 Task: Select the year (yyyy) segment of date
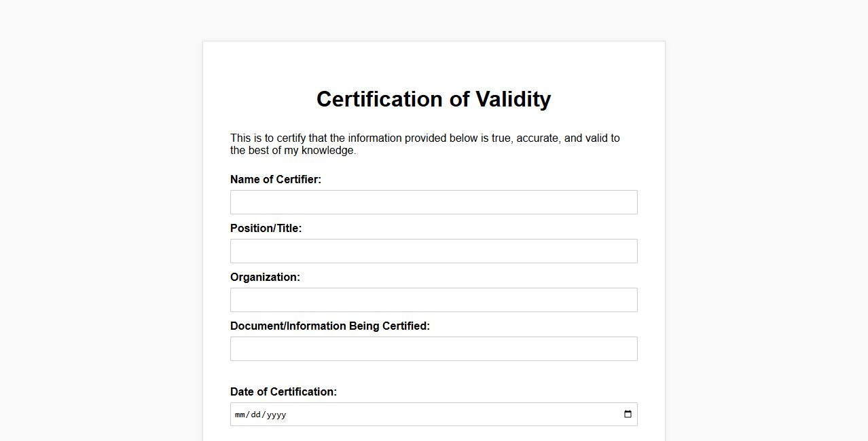pyautogui.click(x=276, y=415)
